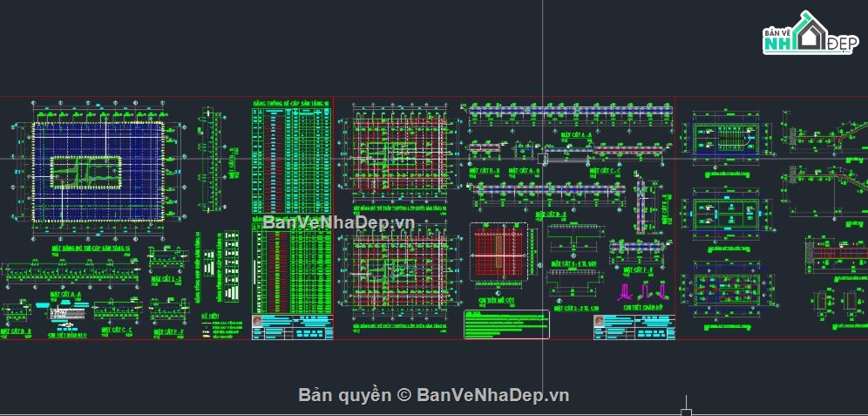
Task: Select long A-A section drawing in first sheet
Action: point(71,274)
